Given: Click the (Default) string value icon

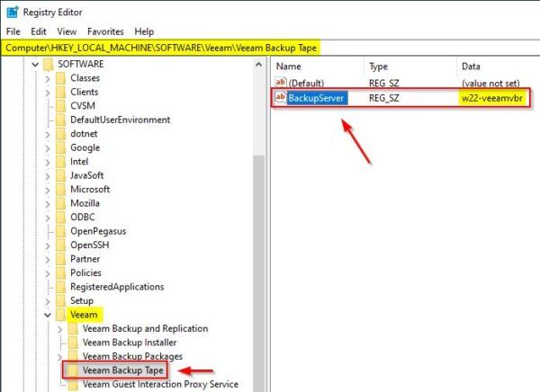Looking at the screenshot, I should pyautogui.click(x=280, y=83).
